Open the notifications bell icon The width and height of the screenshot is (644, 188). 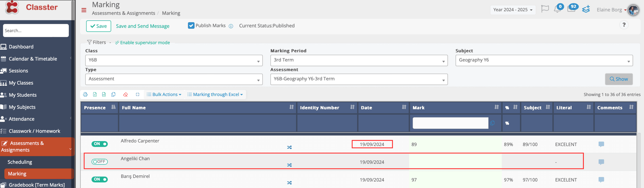tap(557, 9)
